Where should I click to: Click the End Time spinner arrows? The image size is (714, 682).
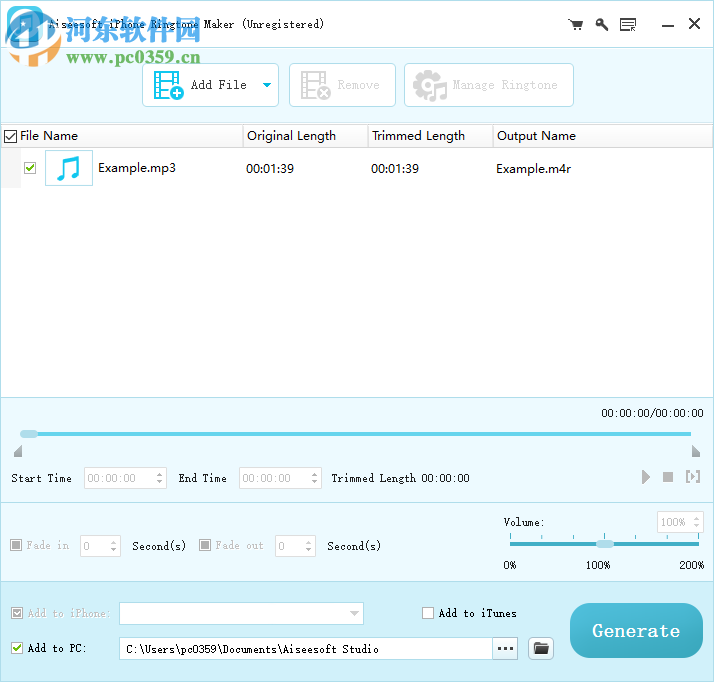click(x=314, y=478)
